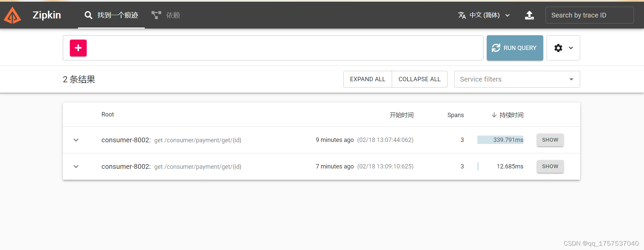Click consumer-8002 in the 9 minutes ago row
This screenshot has height=250, width=644.
(126, 140)
